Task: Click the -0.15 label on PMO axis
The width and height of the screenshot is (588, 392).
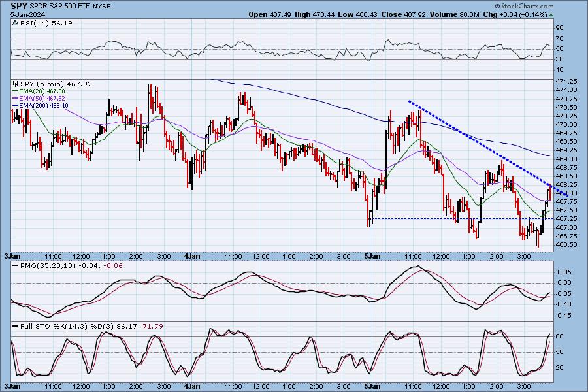Action: pyautogui.click(x=564, y=316)
